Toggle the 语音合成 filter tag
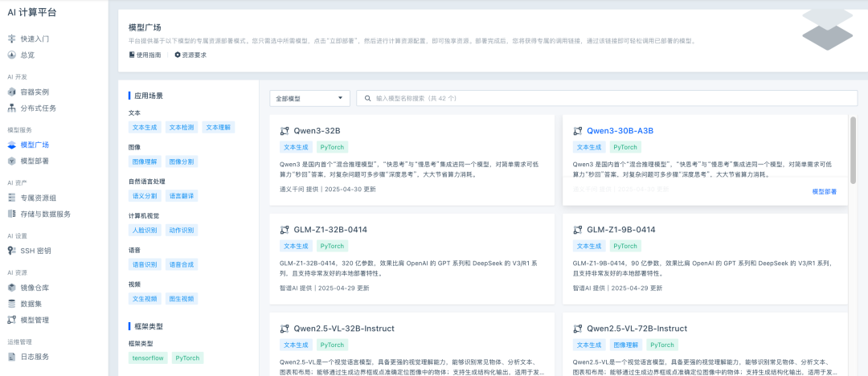The height and width of the screenshot is (376, 868). (182, 264)
